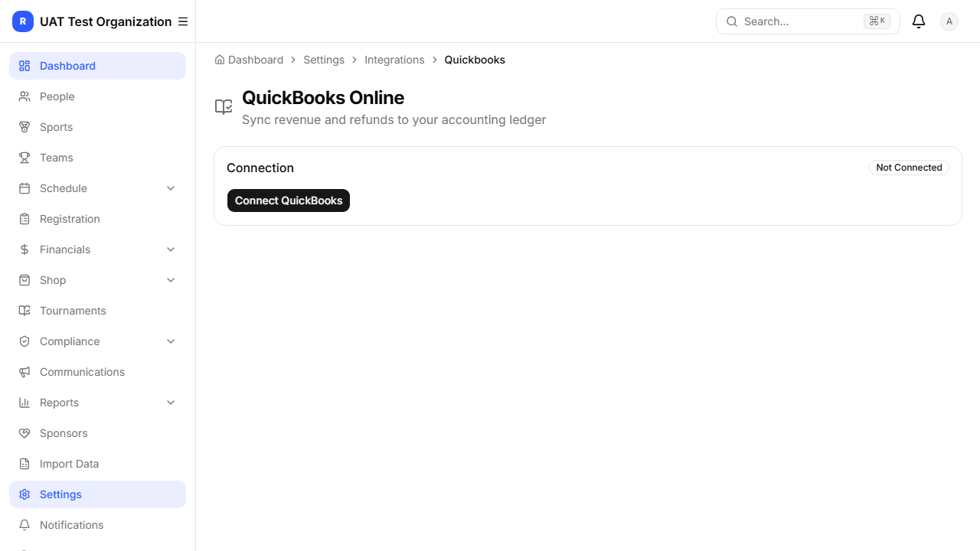The height and width of the screenshot is (551, 980).
Task: Click Integrations breadcrumb link
Action: (394, 60)
